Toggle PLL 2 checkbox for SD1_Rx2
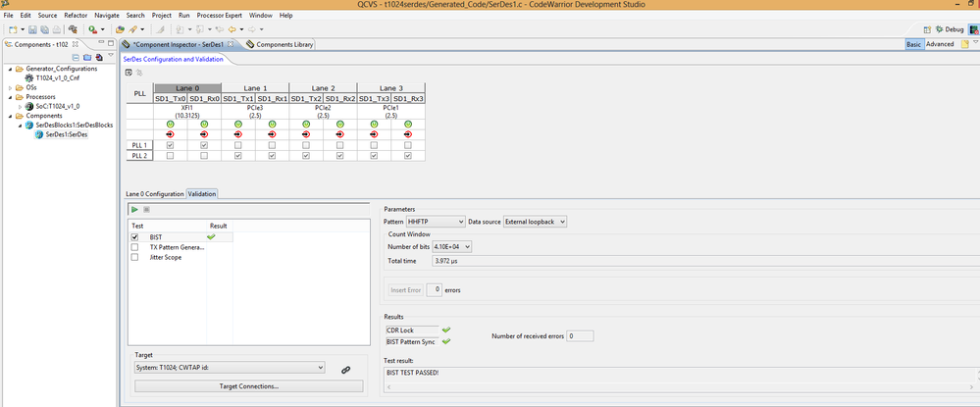The width and height of the screenshot is (980, 407). (x=340, y=156)
